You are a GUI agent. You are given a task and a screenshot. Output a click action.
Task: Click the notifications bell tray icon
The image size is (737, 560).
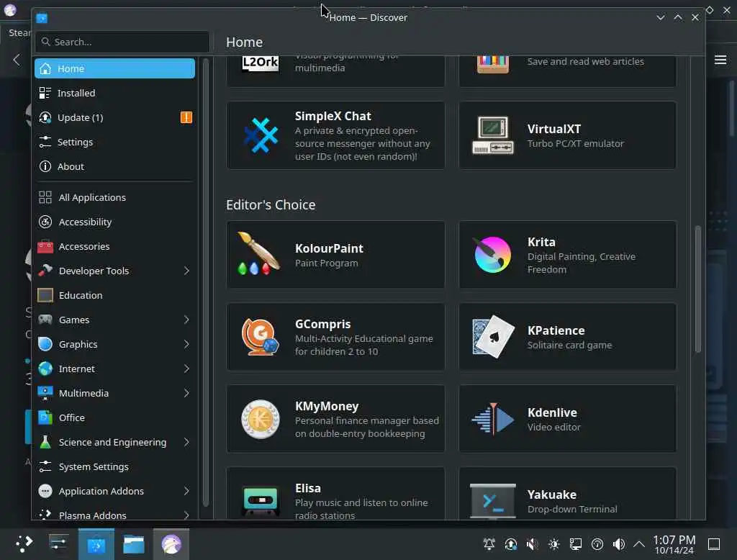[x=489, y=544]
